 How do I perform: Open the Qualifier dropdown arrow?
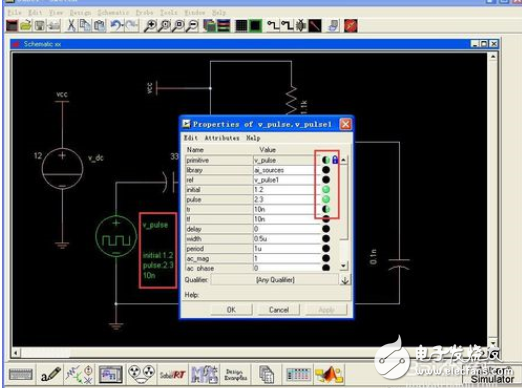tap(345, 280)
